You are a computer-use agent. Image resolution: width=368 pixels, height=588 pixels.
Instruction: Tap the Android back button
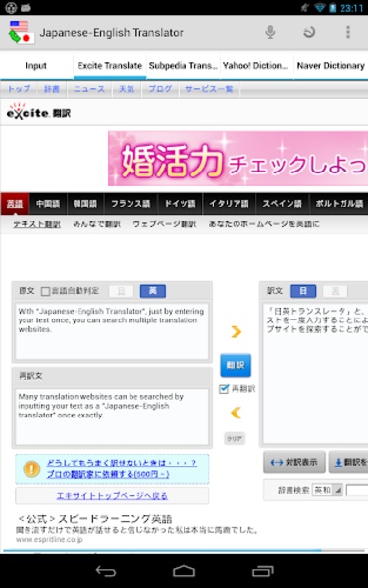[106, 571]
